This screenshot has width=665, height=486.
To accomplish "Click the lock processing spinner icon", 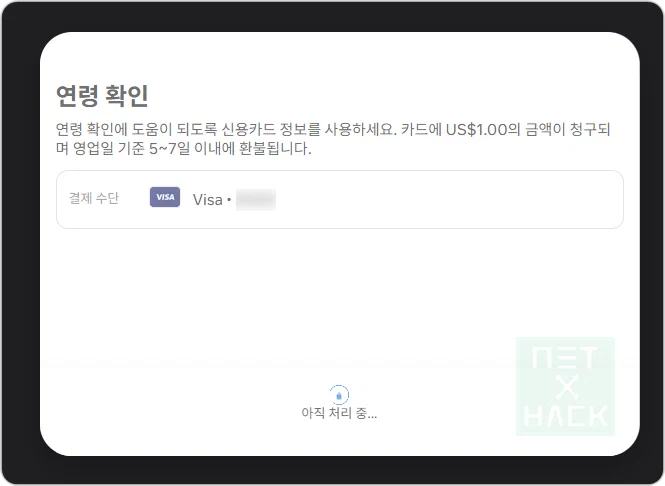I will click(x=339, y=395).
